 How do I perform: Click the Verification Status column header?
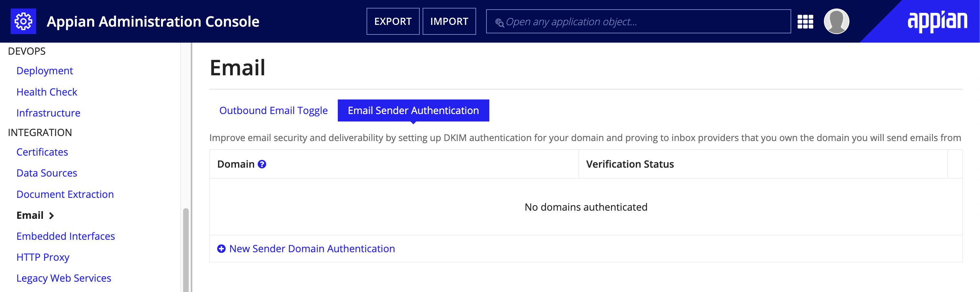pyautogui.click(x=629, y=164)
